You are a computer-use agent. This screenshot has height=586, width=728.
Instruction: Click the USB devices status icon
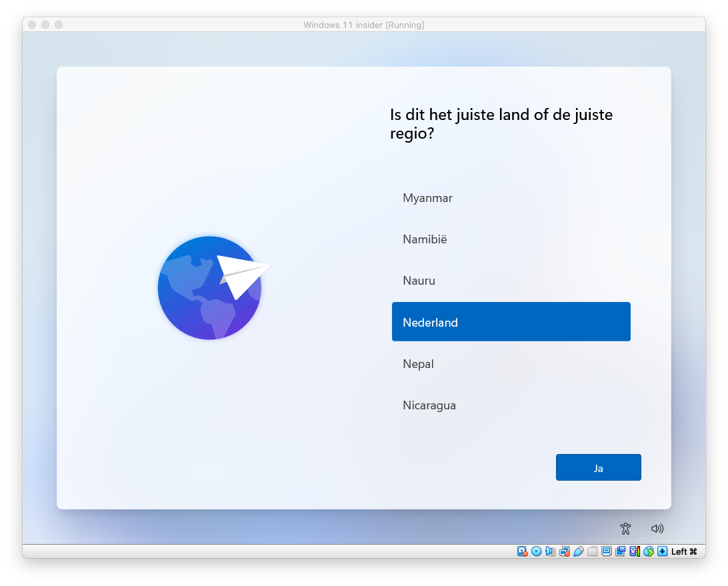click(578, 551)
